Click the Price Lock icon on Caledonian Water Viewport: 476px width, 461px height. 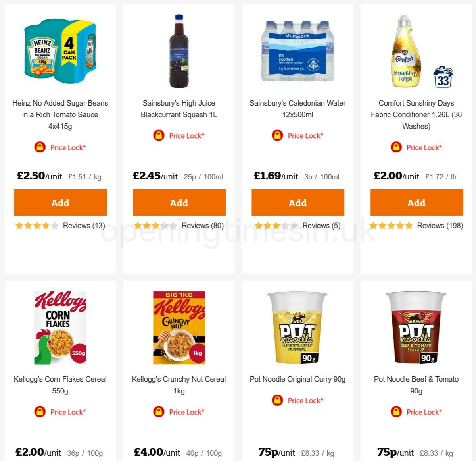click(277, 135)
